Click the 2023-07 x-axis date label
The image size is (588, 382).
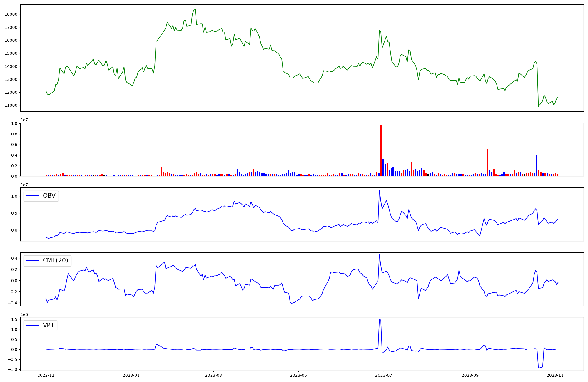point(384,375)
